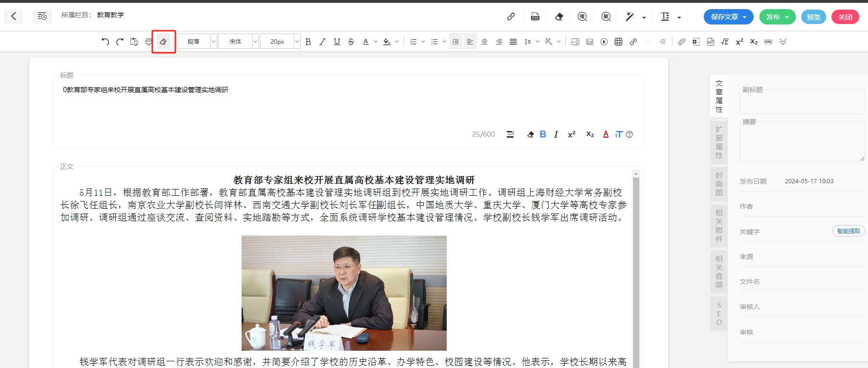Switch to the 扩展属性 side tab
Image resolution: width=868 pixels, height=368 pixels.
pos(719,142)
